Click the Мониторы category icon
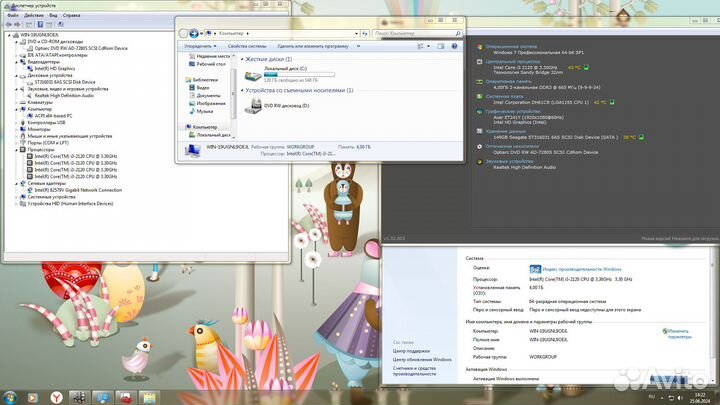Image resolution: width=720 pixels, height=405 pixels. pyautogui.click(x=22, y=129)
